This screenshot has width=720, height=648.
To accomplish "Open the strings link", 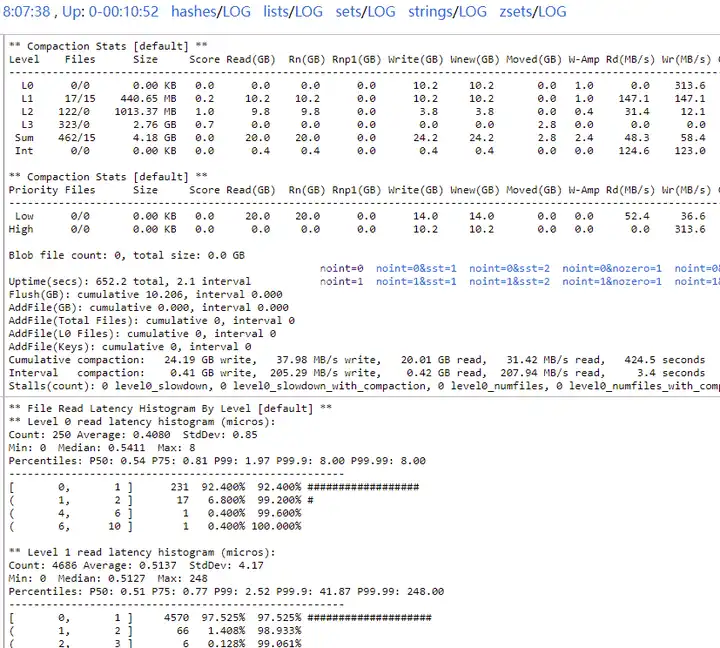I will 430,11.
